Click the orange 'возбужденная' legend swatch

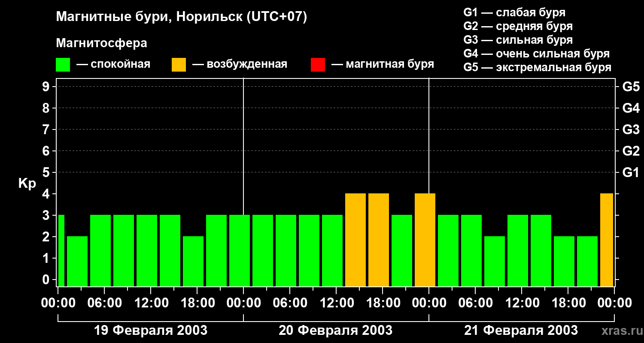point(179,65)
